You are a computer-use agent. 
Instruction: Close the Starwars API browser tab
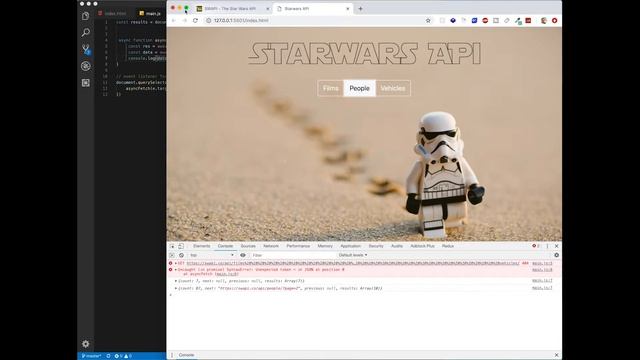pos(348,9)
